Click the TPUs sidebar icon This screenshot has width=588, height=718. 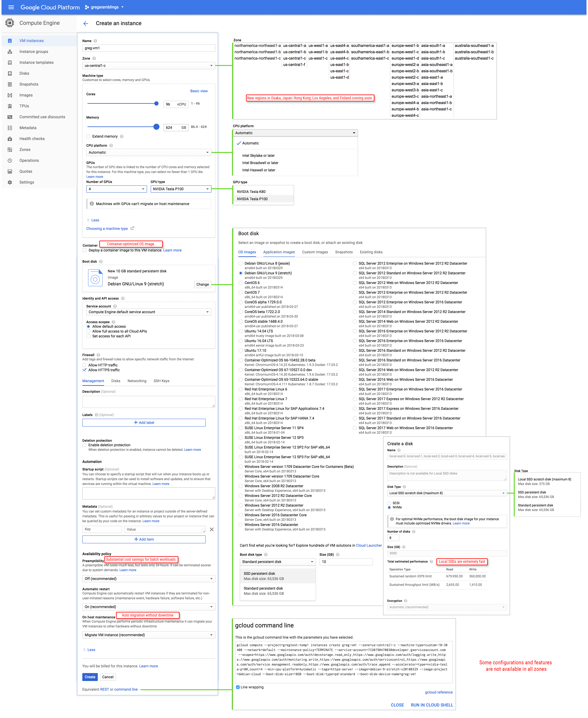point(10,106)
